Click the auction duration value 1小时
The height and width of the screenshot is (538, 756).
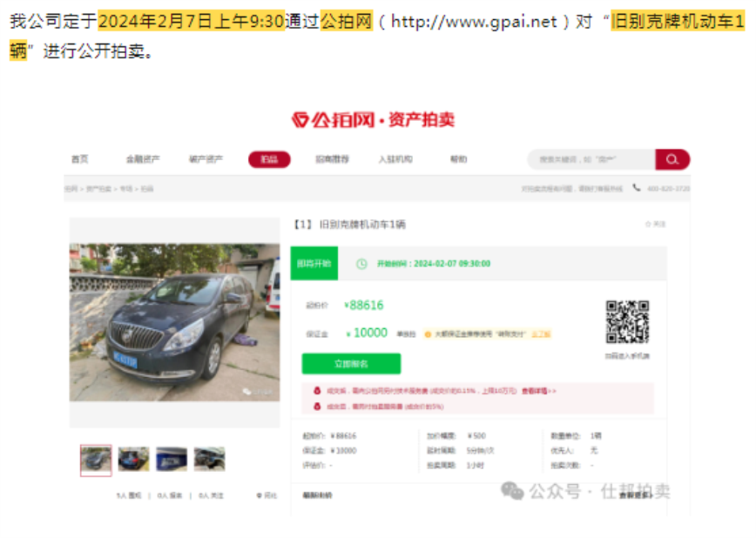click(x=475, y=466)
